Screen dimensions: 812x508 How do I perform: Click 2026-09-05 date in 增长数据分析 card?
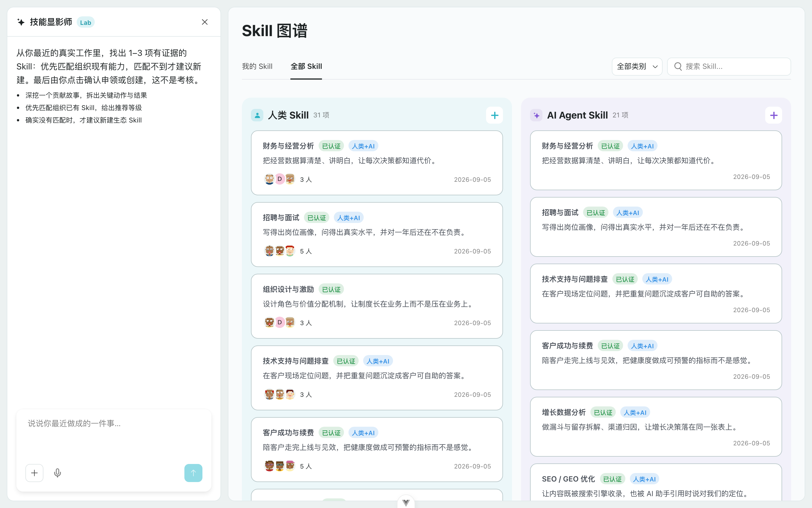pyautogui.click(x=752, y=443)
